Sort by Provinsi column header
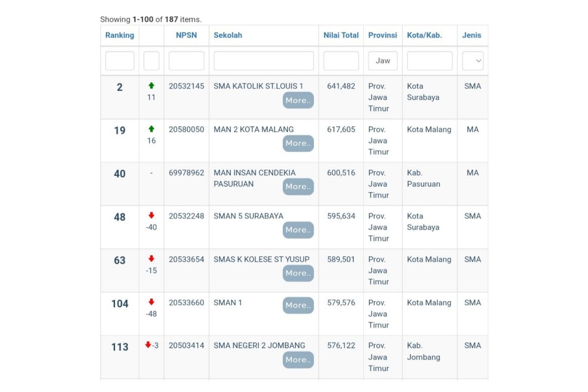Image resolution: width=588 pixels, height=392 pixels. click(383, 35)
